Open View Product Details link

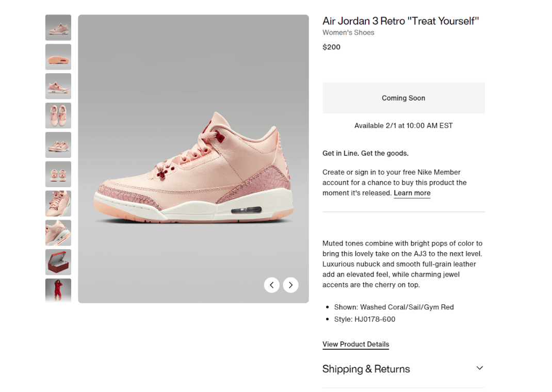[x=355, y=344]
